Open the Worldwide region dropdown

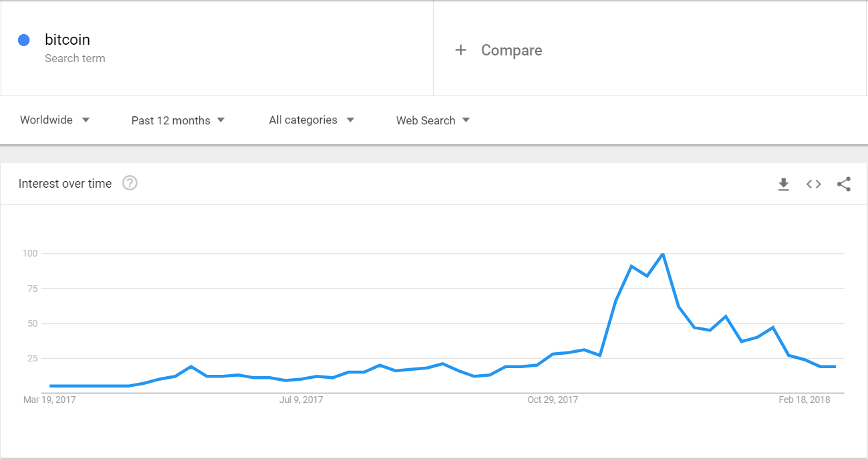tap(55, 120)
